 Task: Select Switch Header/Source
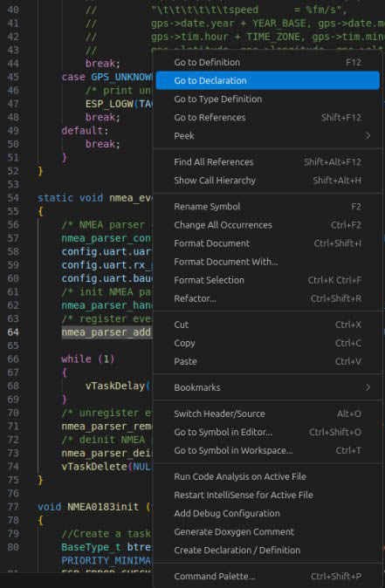point(267,414)
